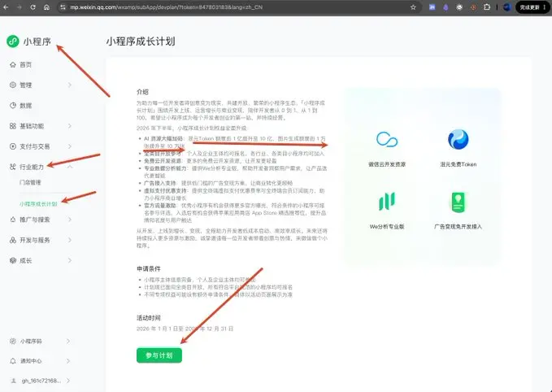
Task: Click the gh_161c72168 account name
Action: click(x=41, y=381)
